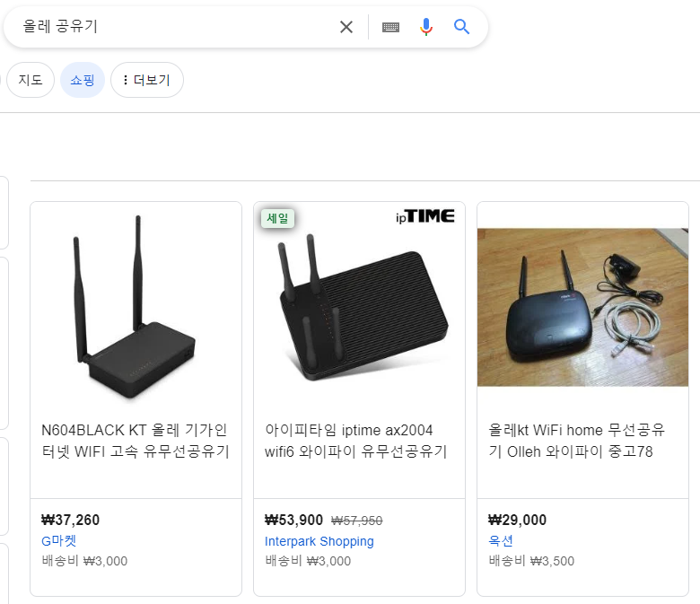The height and width of the screenshot is (604, 700).
Task: Click the 세일 badge on ipTIME card
Action: point(277,218)
